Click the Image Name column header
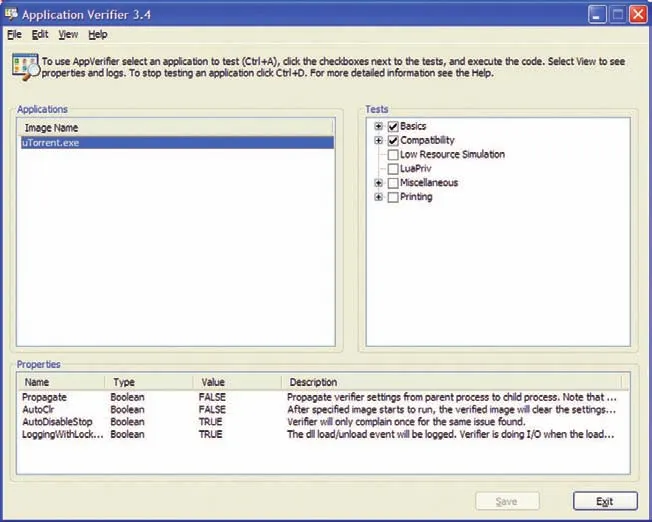 coord(175,128)
